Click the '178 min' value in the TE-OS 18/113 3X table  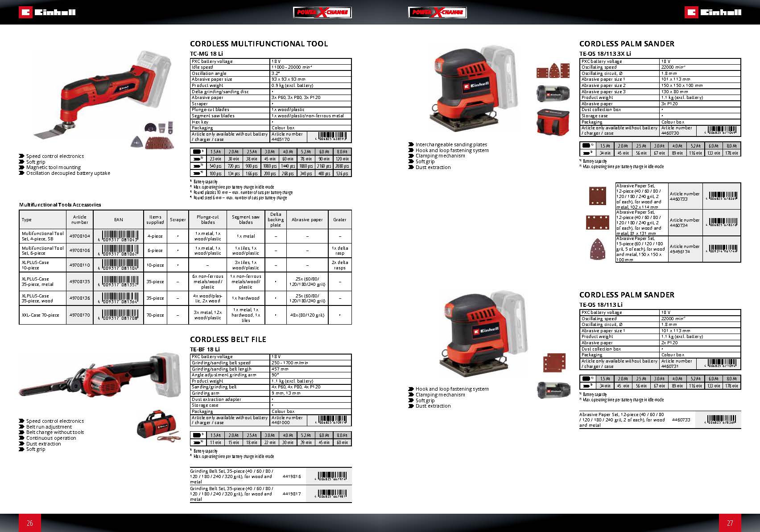coord(731,153)
